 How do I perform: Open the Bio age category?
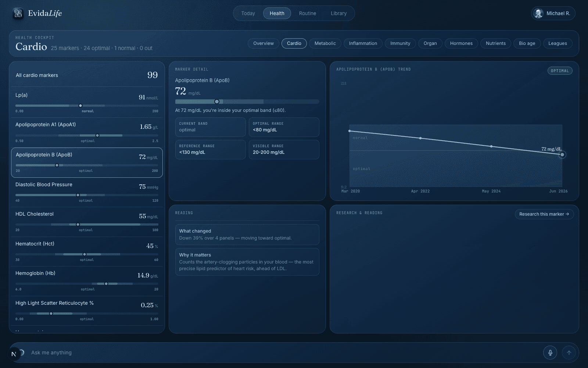527,43
